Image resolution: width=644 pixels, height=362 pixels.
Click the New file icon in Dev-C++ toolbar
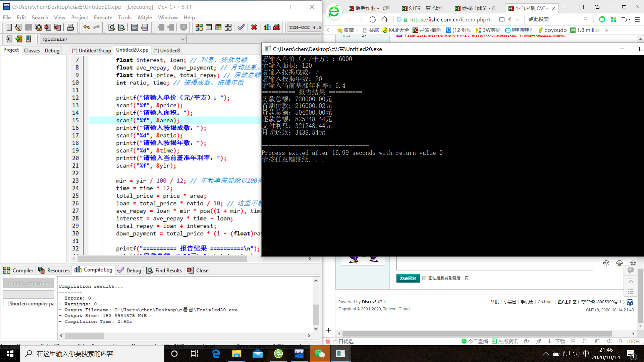(x=9, y=27)
